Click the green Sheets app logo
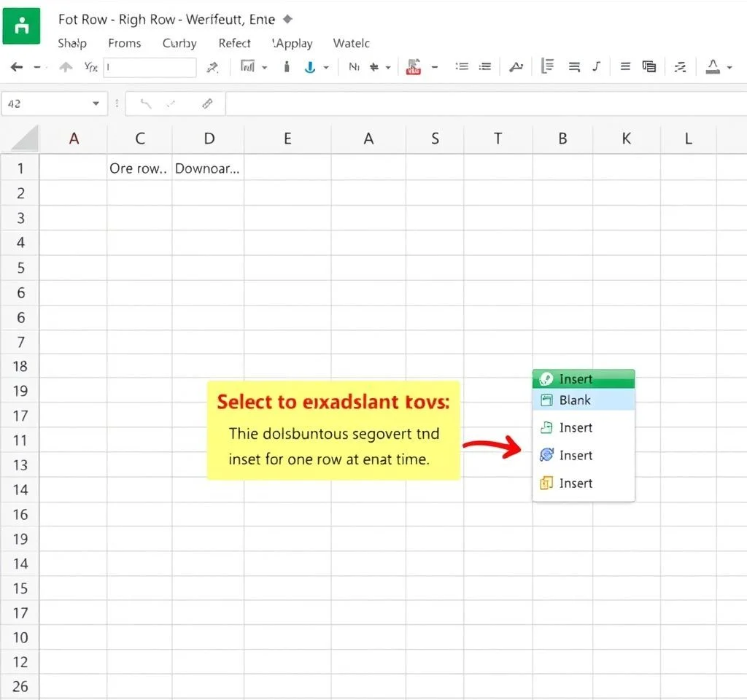Screen dimensions: 747x700 tap(22, 26)
